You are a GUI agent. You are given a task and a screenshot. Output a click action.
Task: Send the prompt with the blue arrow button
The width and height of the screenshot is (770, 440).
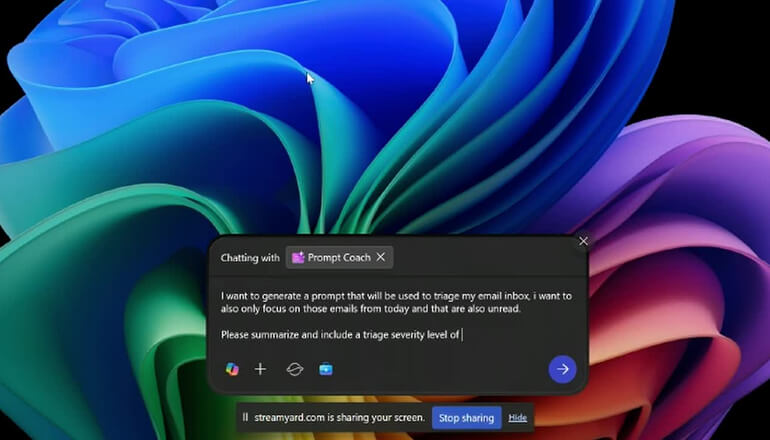tap(562, 369)
